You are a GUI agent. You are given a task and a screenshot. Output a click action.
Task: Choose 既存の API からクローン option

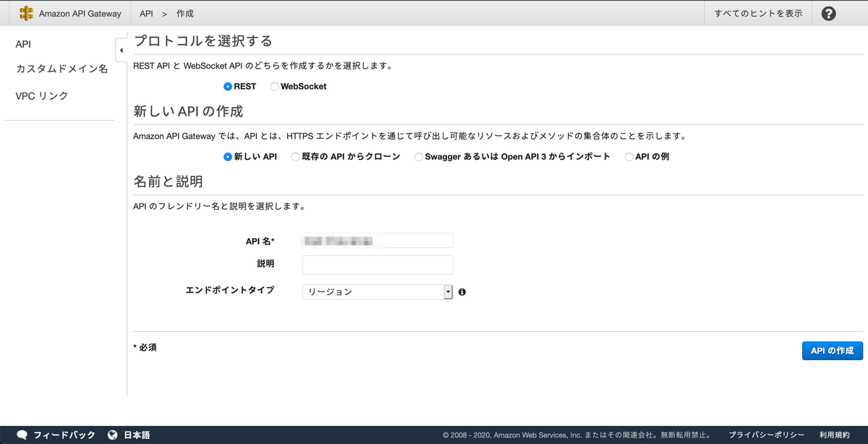[x=295, y=156]
